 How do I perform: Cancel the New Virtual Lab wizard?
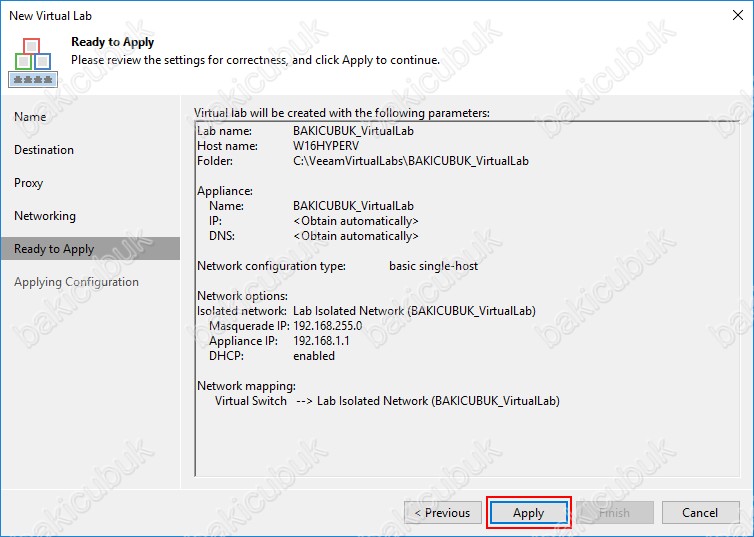[x=700, y=512]
